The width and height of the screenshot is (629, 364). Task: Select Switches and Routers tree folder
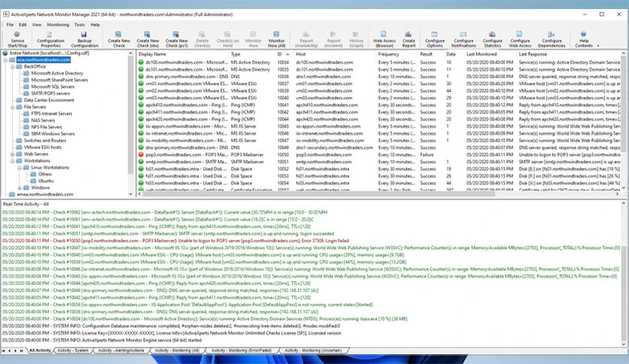click(x=45, y=141)
